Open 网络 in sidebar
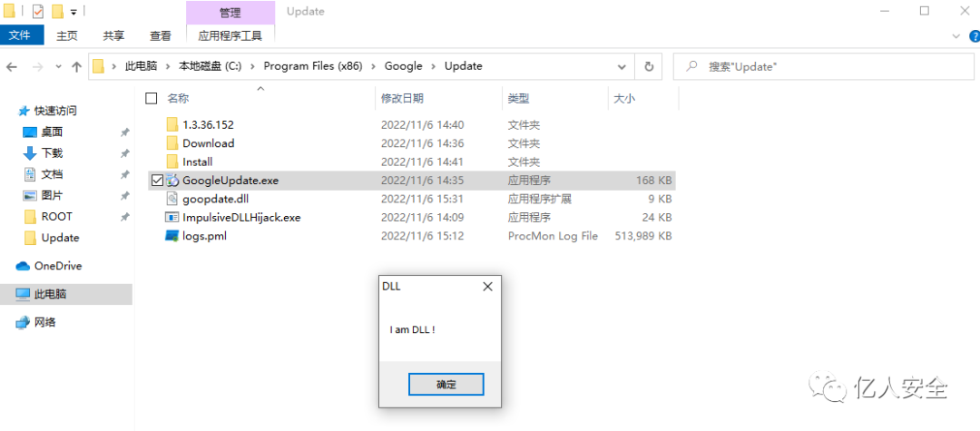The width and height of the screenshot is (980, 431). pyautogui.click(x=44, y=322)
